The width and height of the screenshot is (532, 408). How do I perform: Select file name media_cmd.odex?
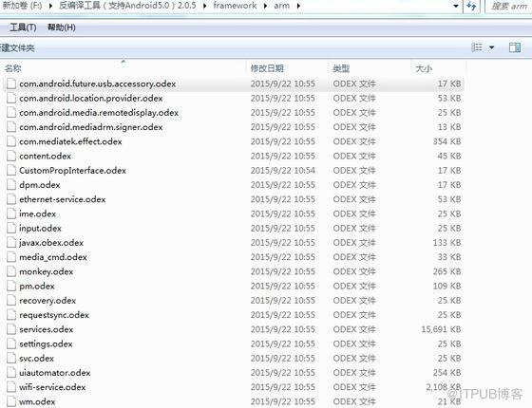coord(53,257)
